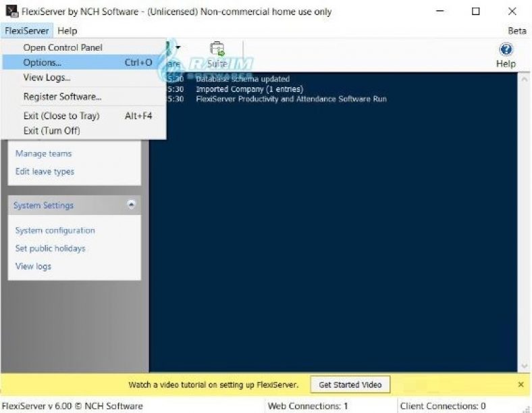Choose Exit (Turn Off) menu item
Viewport: 532px width, 413px height.
point(84,130)
